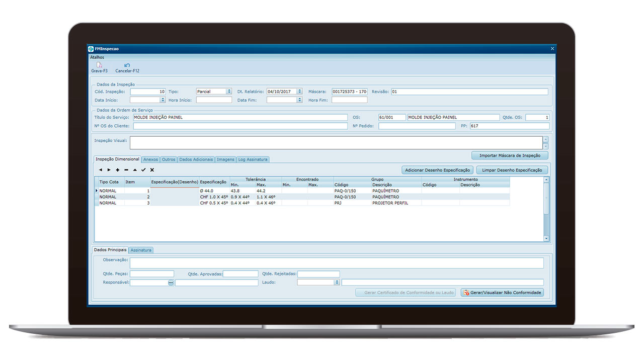
Task: Select the cell CHF 0.5 X 45º
Action: pyautogui.click(x=214, y=203)
